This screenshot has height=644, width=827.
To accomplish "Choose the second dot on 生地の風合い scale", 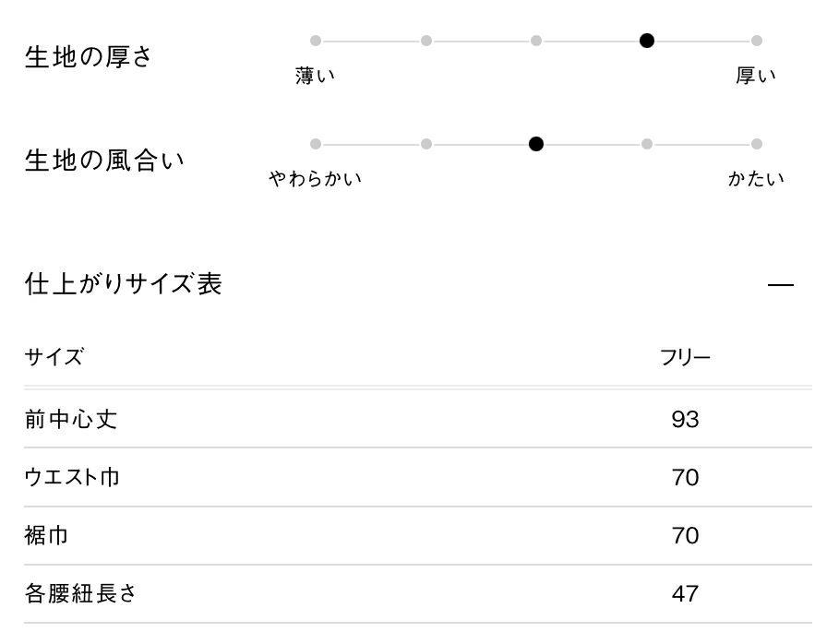I will (x=426, y=144).
